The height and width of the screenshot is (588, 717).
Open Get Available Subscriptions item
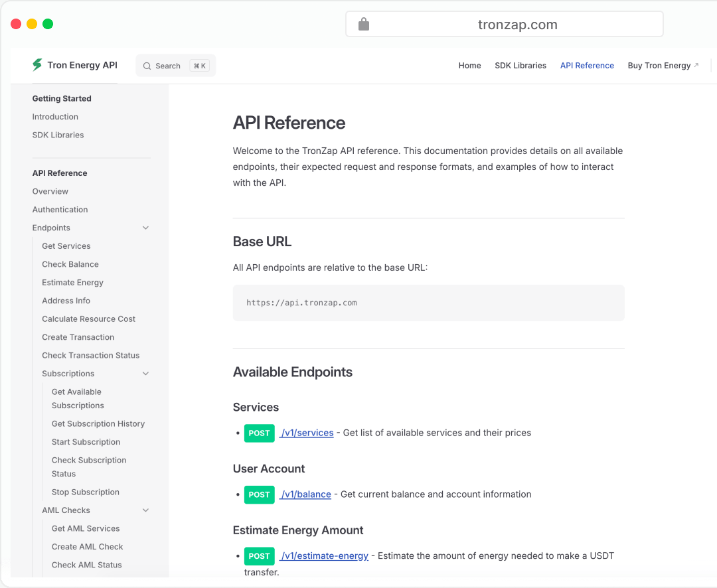(x=78, y=399)
